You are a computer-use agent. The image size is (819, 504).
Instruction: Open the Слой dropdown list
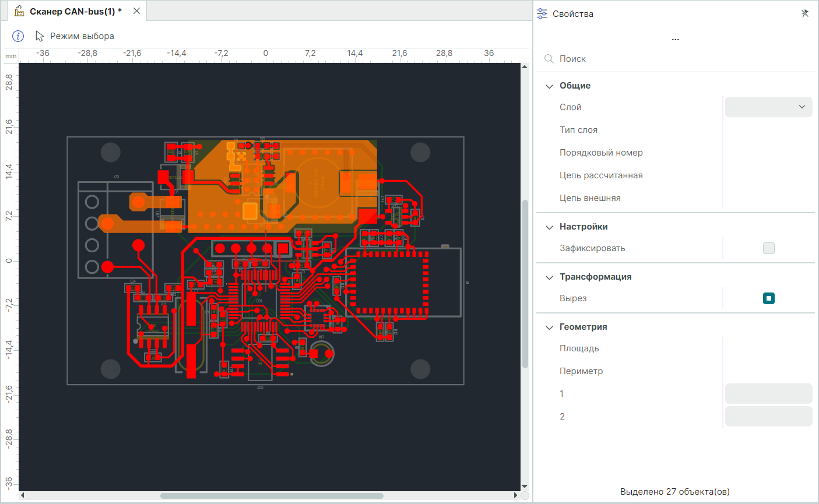tap(768, 107)
